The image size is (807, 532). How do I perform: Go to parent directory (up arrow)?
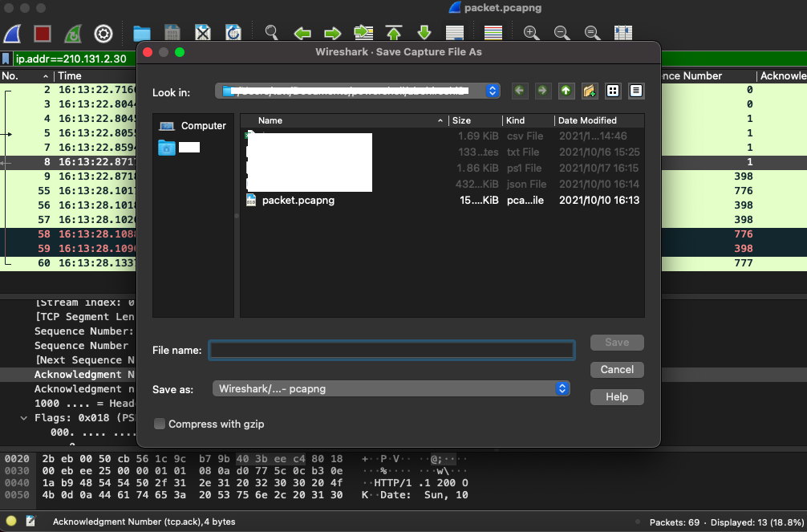point(566,91)
